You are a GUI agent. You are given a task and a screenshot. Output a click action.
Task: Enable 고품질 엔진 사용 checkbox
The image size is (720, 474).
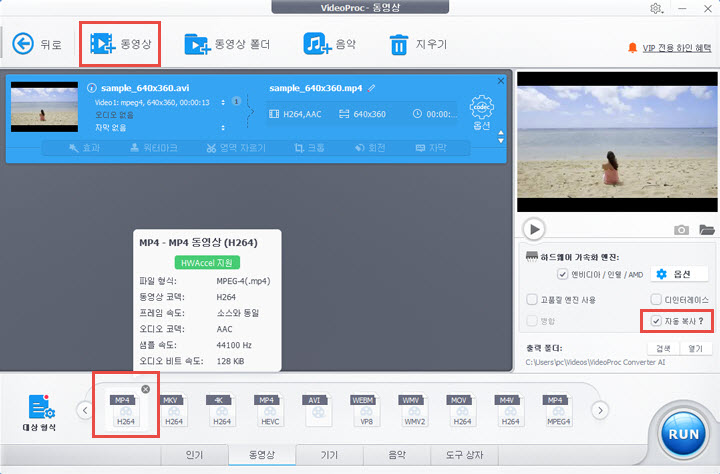[x=532, y=299]
